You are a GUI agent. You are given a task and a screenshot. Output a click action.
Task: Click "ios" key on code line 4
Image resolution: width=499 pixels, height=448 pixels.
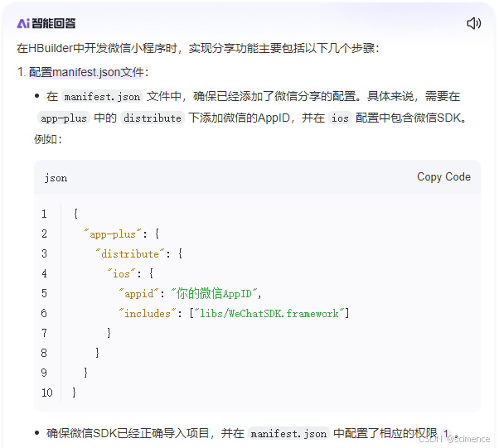click(x=121, y=273)
